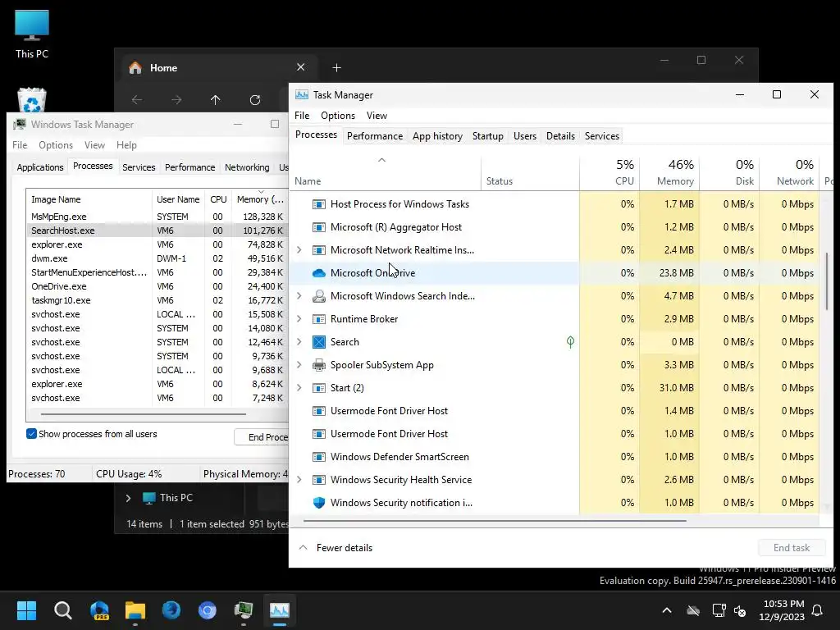Click the classic Task Manager taskbar icon
840x630 pixels.
(244, 610)
